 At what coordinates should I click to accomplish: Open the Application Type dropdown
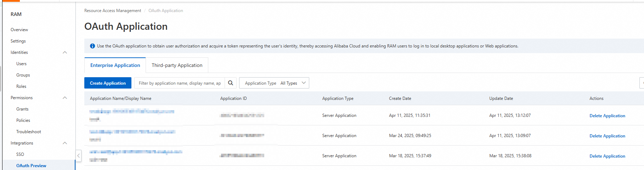pyautogui.click(x=274, y=83)
